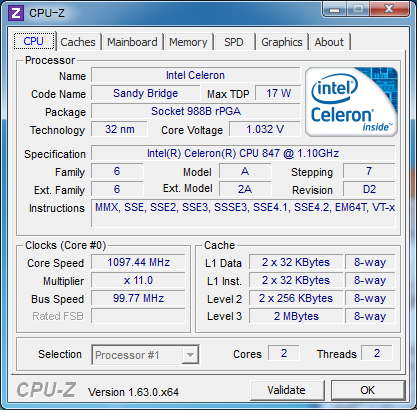The width and height of the screenshot is (417, 410).
Task: Click the L1 Data size '2 x 32 KBytes'
Action: point(296,262)
